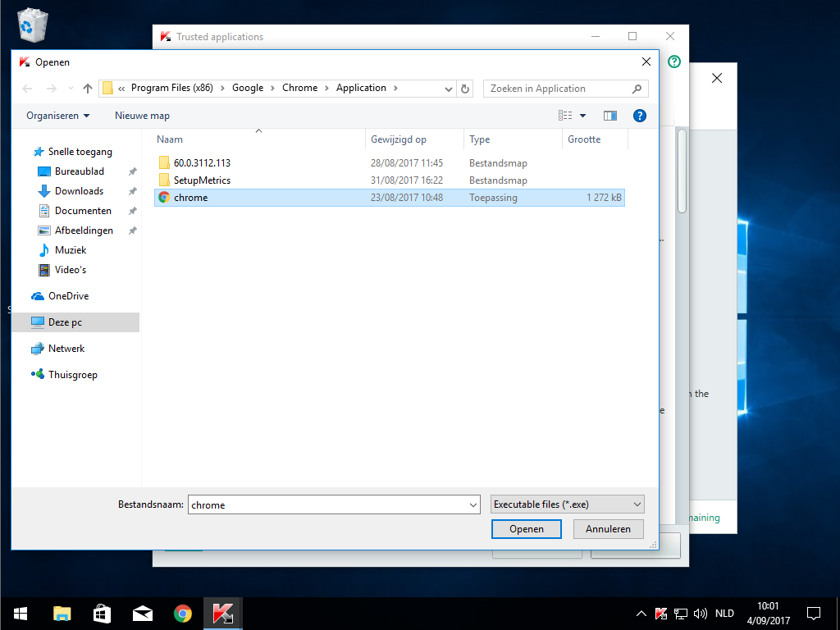This screenshot has height=630, width=840.
Task: Open recent locations dropdown arrow
Action: click(71, 89)
